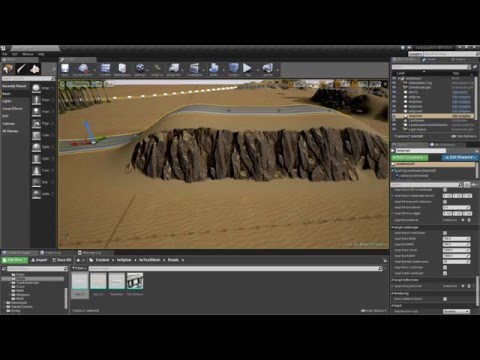Image resolution: width=480 pixels, height=360 pixels.
Task: Select the Lights category in Modes panel
Action: point(7,101)
